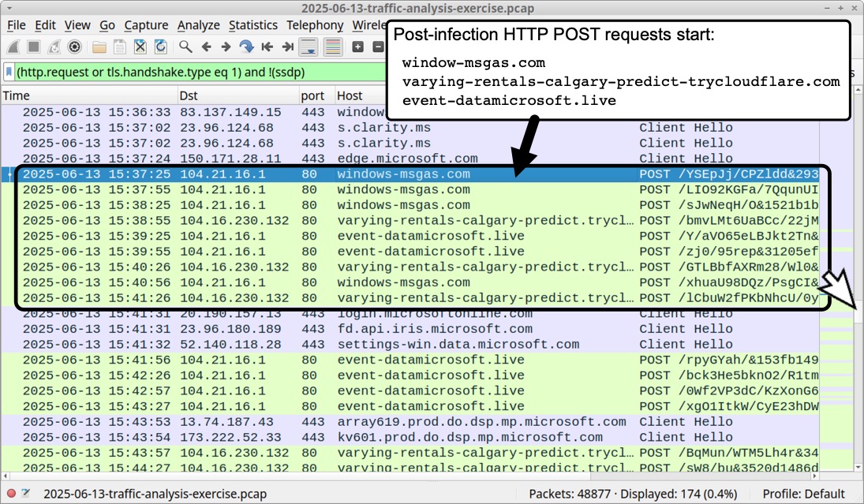Open window menu arrow in title bar
The image size is (864, 504).
point(9,8)
